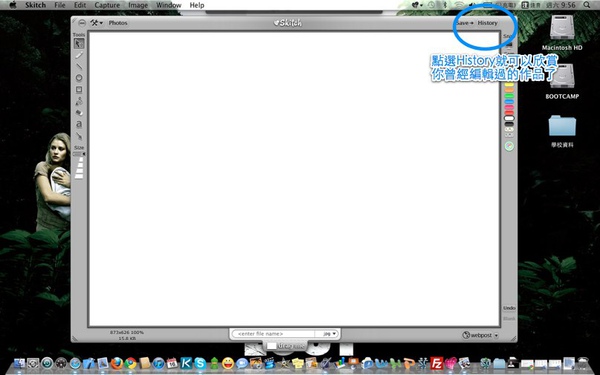Launch Skype from the Dock
600x375 pixels.
(x=200, y=363)
